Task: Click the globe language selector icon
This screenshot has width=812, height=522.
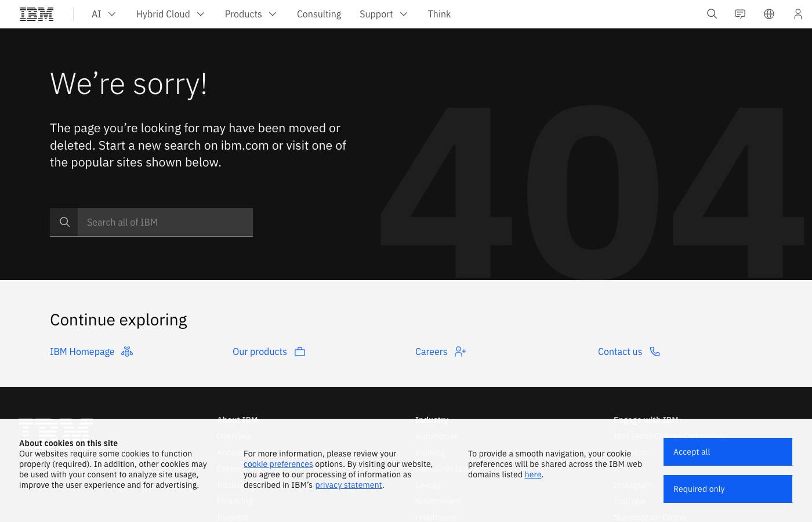Action: click(x=769, y=14)
